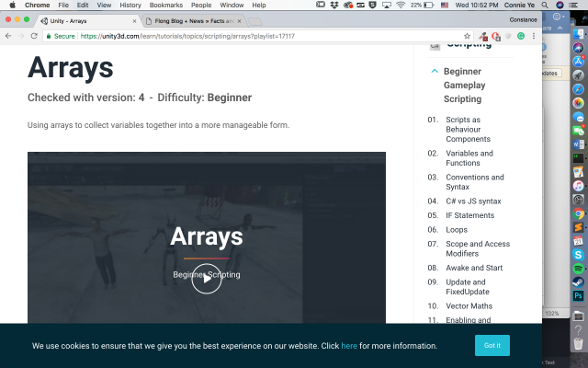Image resolution: width=588 pixels, height=368 pixels.
Task: Open Scope and Access Modifiers lesson
Action: tap(478, 248)
